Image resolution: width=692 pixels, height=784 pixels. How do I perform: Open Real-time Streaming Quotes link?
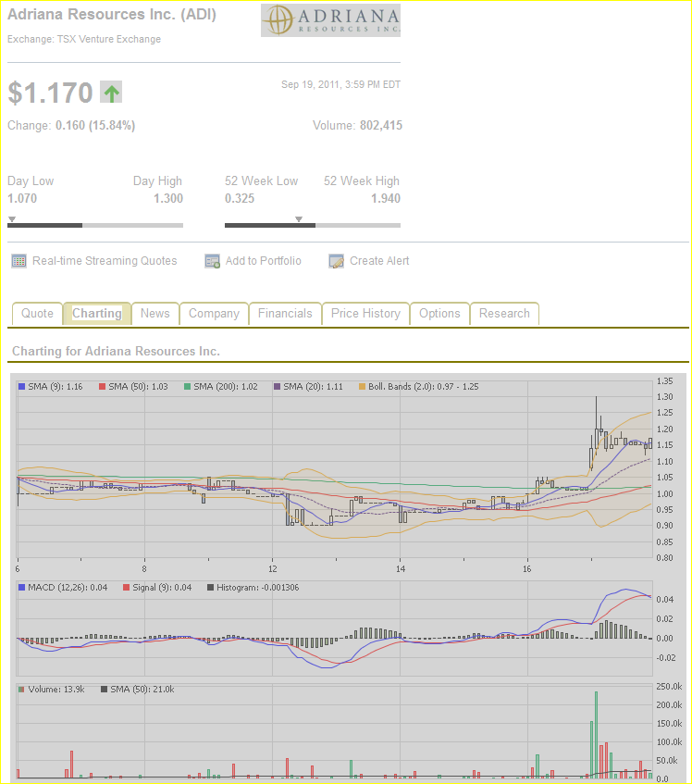click(x=105, y=261)
